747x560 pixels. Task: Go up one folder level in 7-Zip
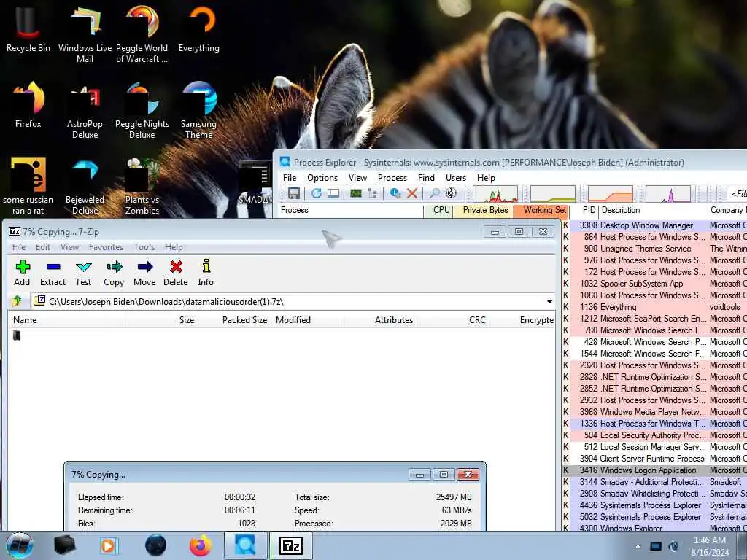click(x=18, y=301)
